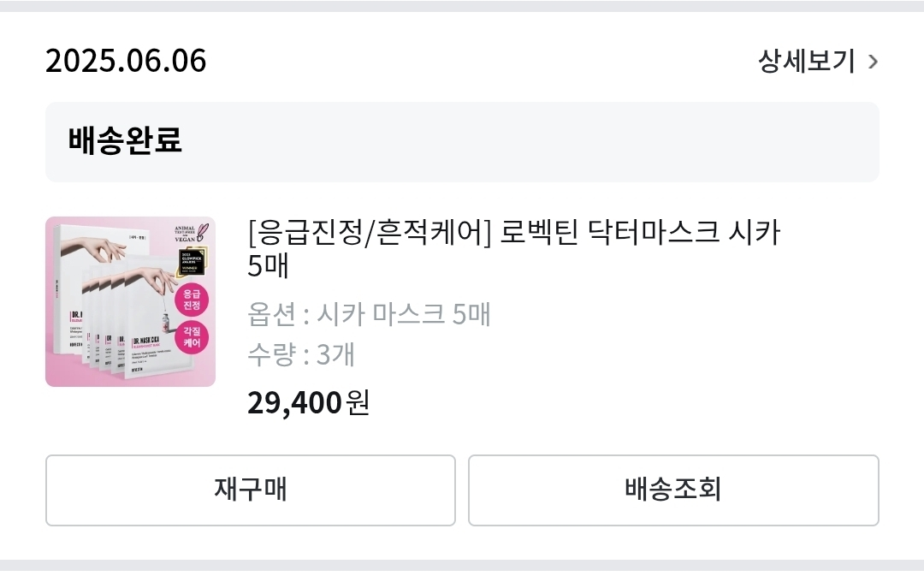Select the 배송완료 delivery status banner
Viewport: 924px width, 582px height.
pos(462,141)
